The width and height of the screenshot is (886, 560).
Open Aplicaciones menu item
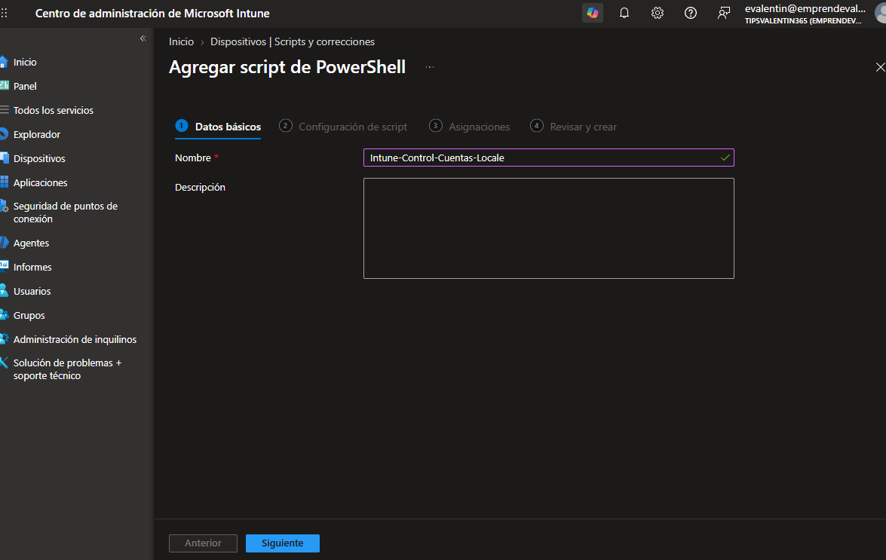pyautogui.click(x=40, y=183)
